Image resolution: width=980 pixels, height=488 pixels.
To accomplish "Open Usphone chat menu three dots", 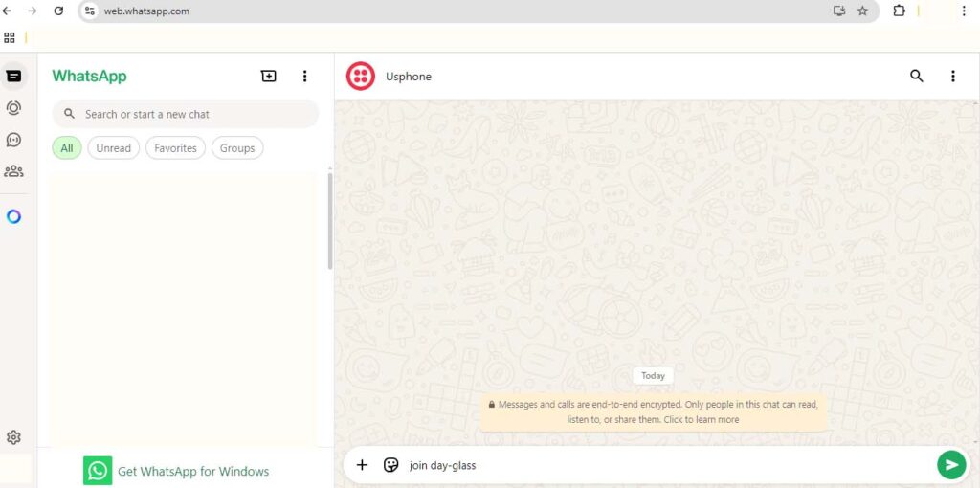I will pyautogui.click(x=953, y=77).
